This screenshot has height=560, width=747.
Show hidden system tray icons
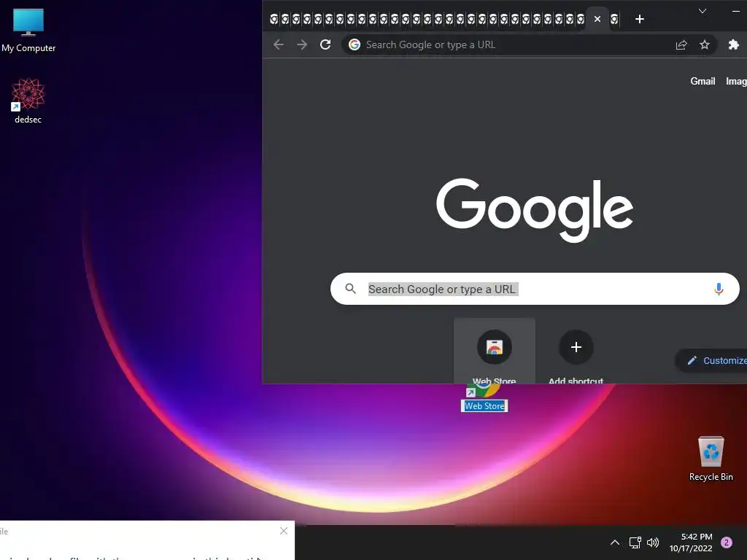[x=615, y=542]
